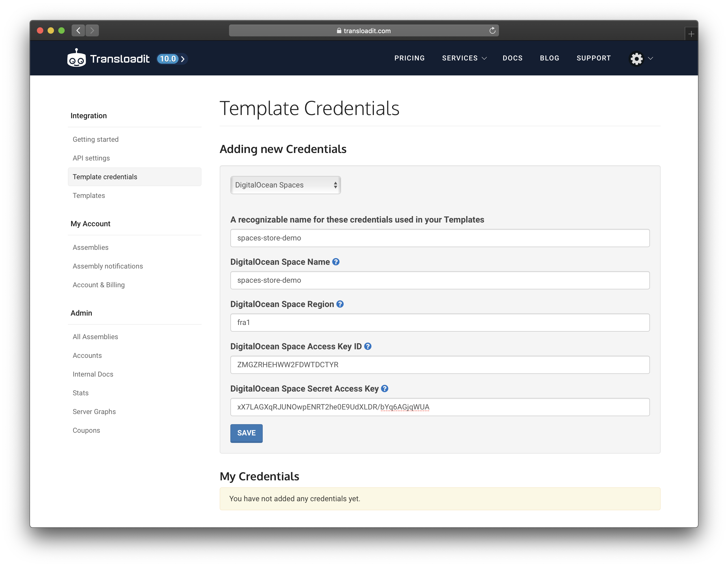
Task: Open the DigitalOcean Spaces dropdown
Action: click(x=286, y=185)
